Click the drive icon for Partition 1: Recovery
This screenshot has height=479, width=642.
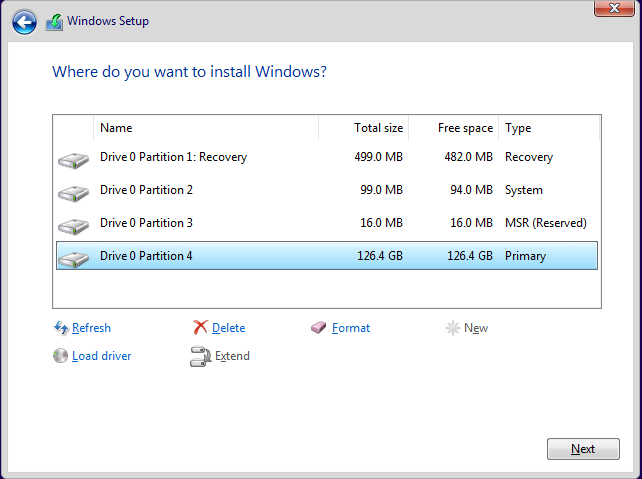[x=73, y=160]
